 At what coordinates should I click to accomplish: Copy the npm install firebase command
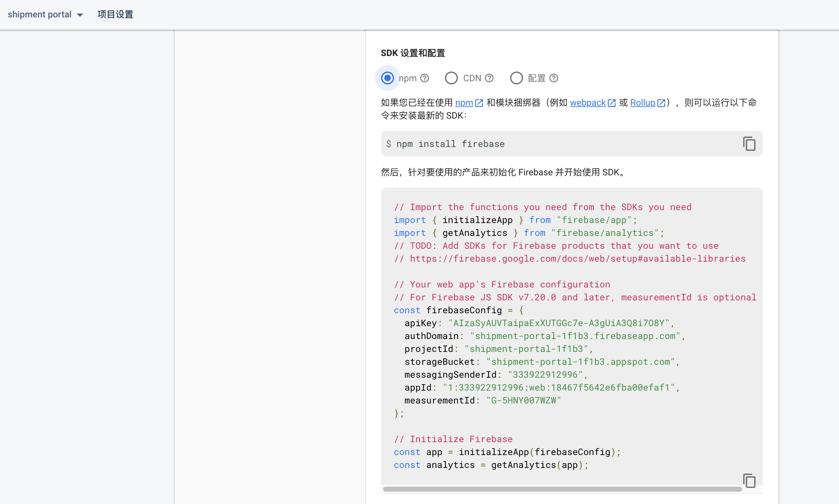point(749,144)
